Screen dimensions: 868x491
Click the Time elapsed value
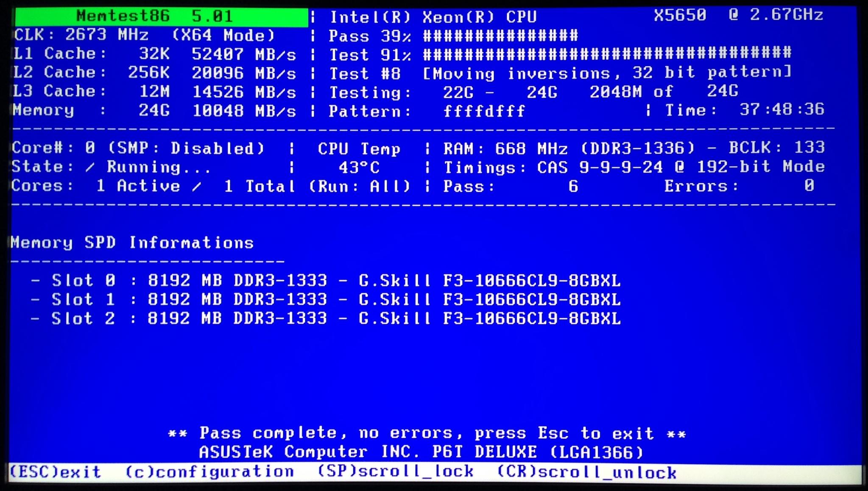[x=781, y=110]
